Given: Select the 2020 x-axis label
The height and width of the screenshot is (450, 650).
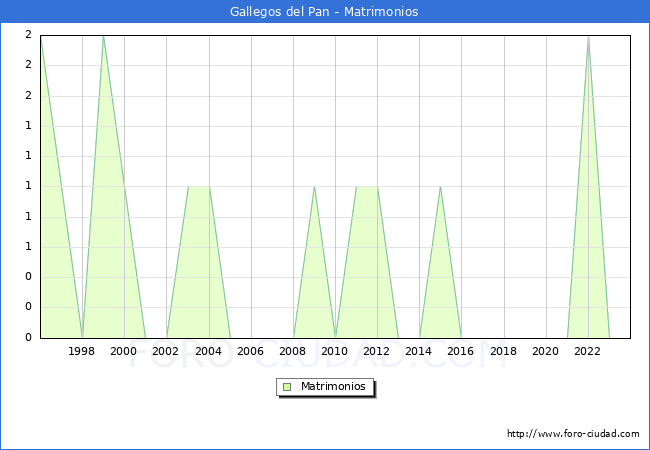Looking at the screenshot, I should [x=546, y=351].
